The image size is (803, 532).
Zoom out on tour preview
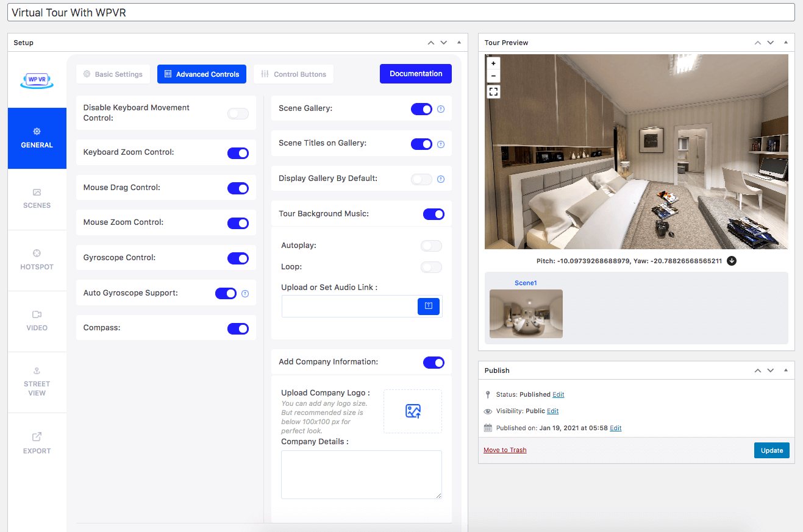pyautogui.click(x=493, y=76)
